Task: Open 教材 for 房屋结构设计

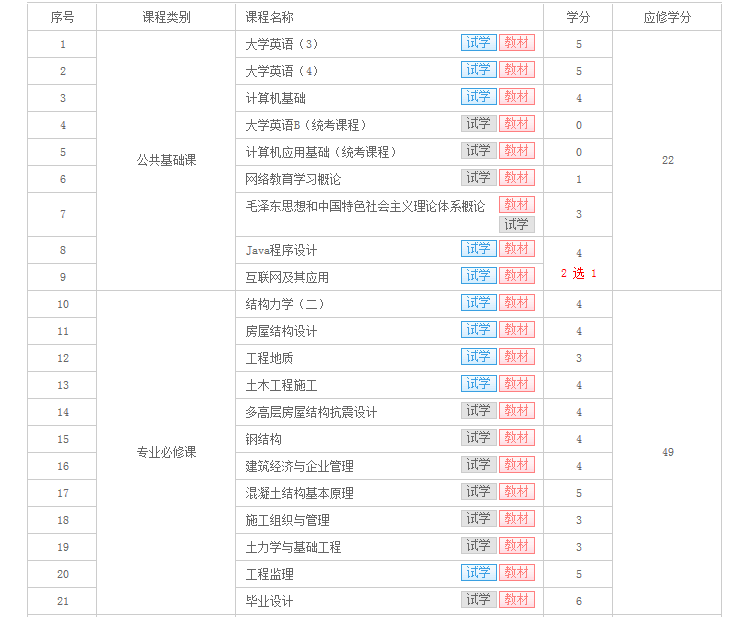Action: [x=516, y=330]
